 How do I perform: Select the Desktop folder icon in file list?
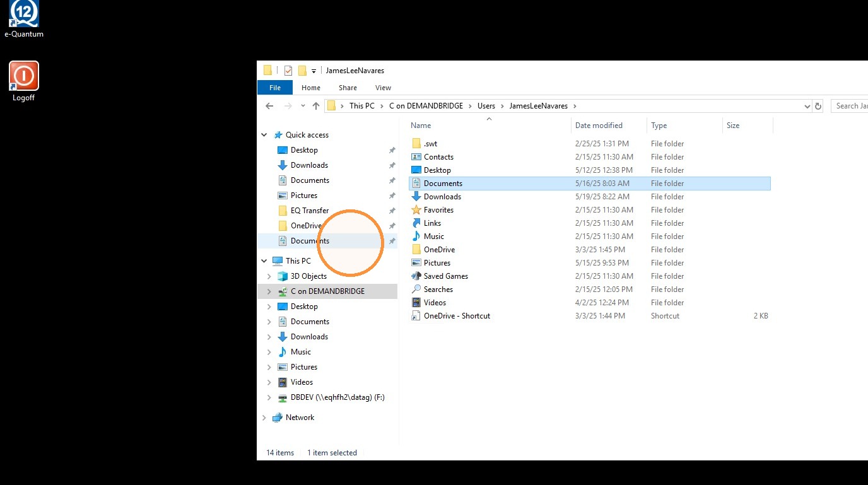click(x=416, y=170)
